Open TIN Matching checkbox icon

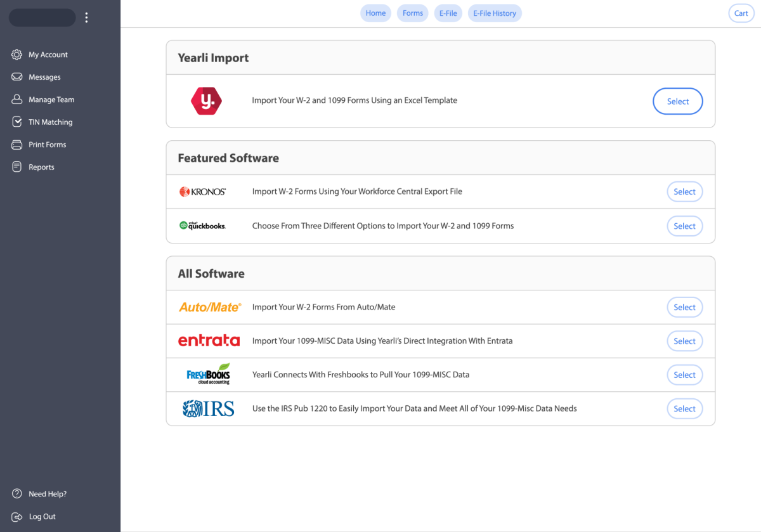[17, 122]
